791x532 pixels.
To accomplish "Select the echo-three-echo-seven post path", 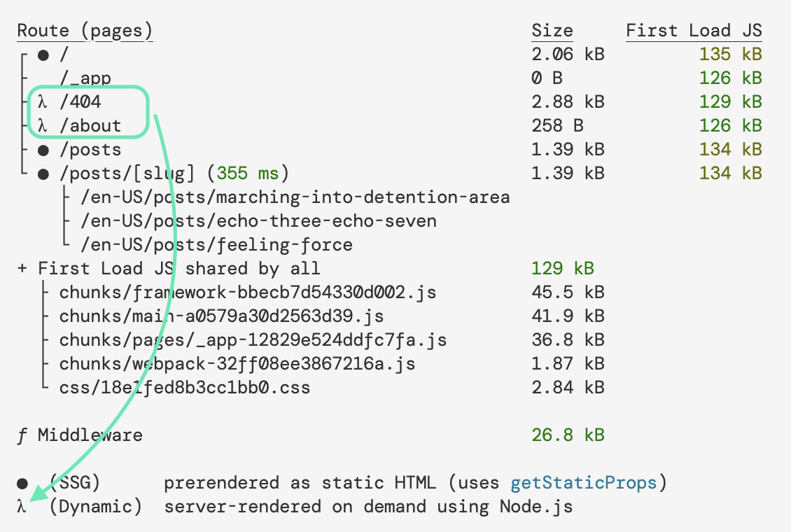I will pyautogui.click(x=258, y=221).
